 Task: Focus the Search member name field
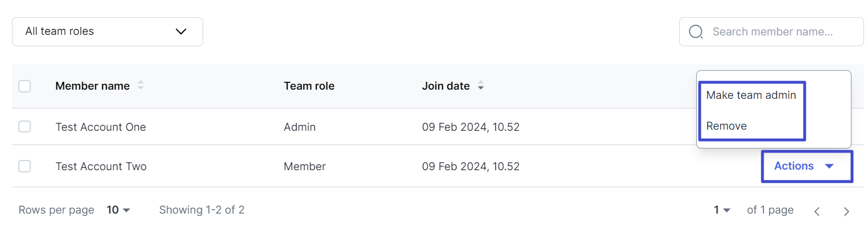pyautogui.click(x=771, y=31)
